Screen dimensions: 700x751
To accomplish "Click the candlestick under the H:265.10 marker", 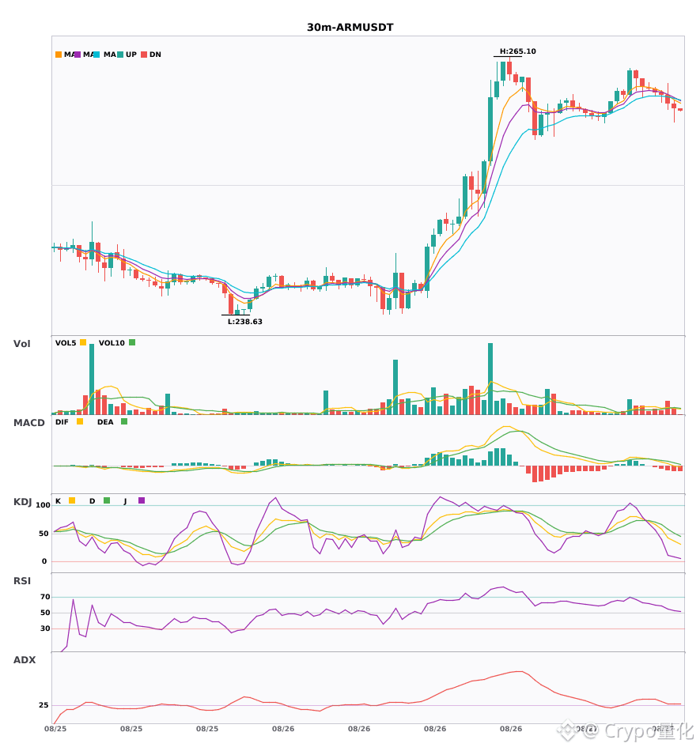I will pos(509,67).
